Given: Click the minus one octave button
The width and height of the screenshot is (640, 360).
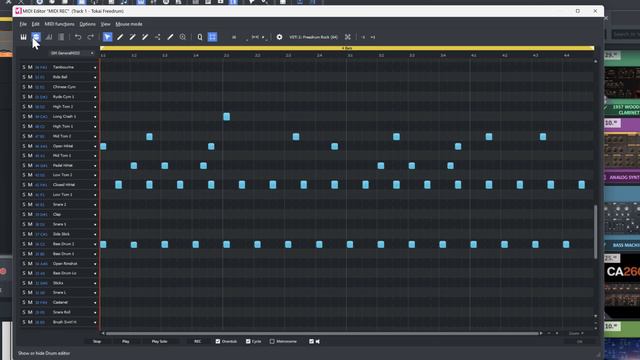Looking at the screenshot, I should tap(363, 37).
